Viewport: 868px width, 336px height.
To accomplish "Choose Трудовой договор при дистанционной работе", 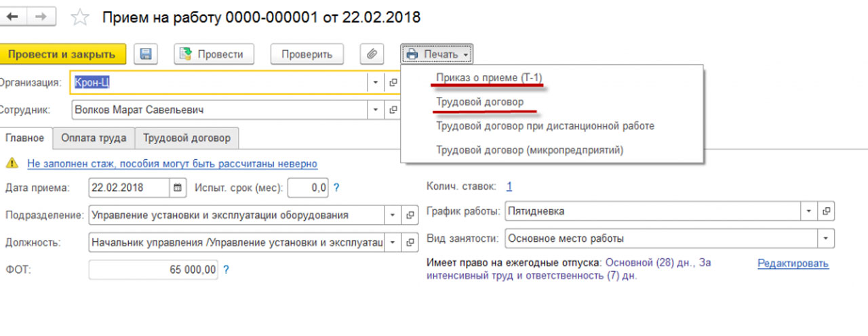I will [x=545, y=126].
